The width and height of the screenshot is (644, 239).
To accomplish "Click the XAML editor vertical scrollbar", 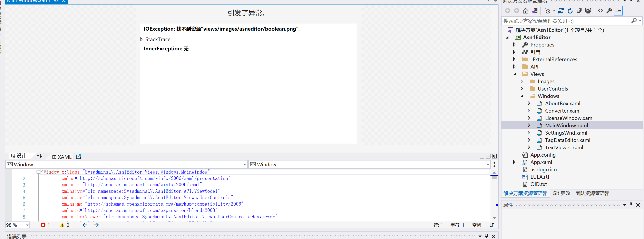I will [x=494, y=195].
